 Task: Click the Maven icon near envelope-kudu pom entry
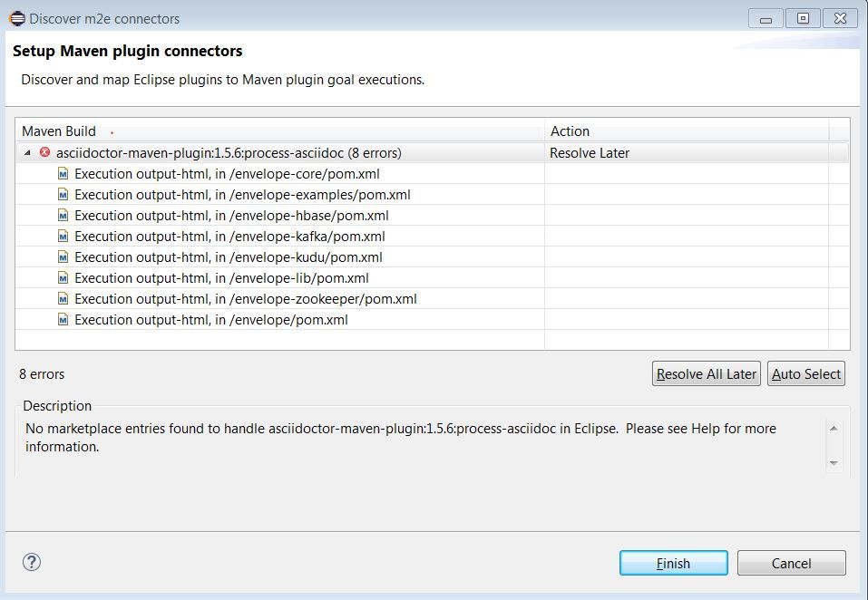coord(62,257)
